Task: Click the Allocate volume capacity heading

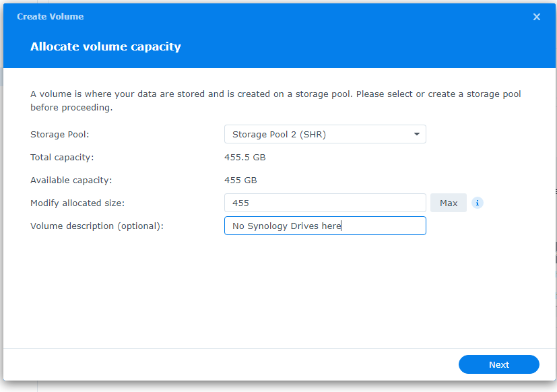Action: (106, 46)
